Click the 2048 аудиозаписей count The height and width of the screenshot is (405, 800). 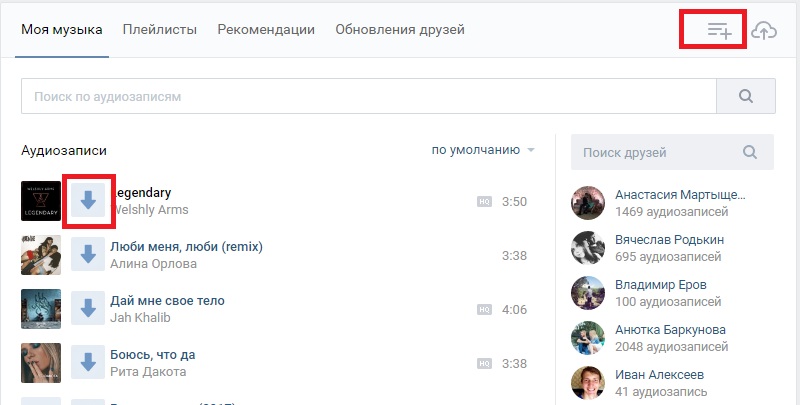pos(671,347)
